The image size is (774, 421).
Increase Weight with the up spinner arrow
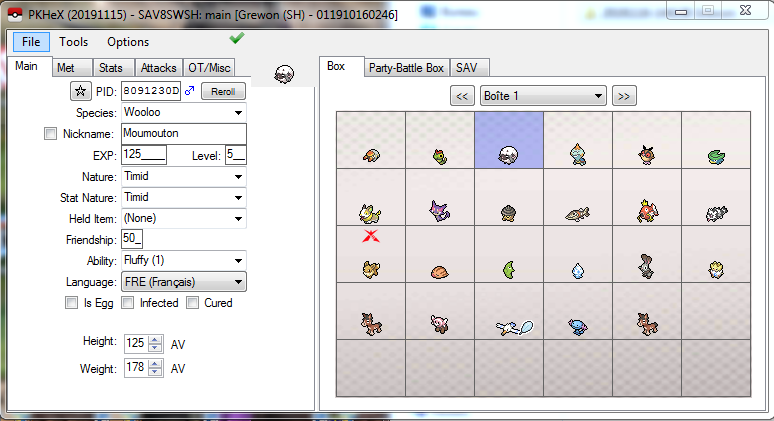tap(155, 364)
